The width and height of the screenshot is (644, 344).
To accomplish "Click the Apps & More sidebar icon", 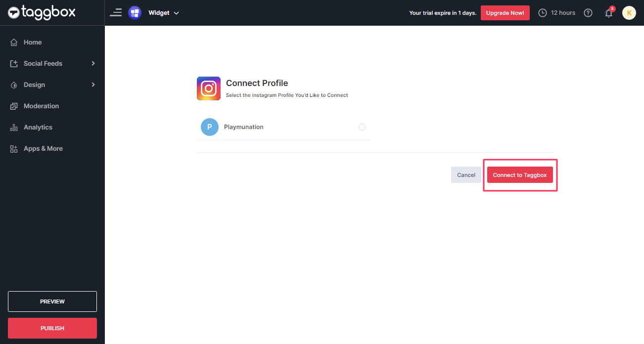I will tap(14, 148).
